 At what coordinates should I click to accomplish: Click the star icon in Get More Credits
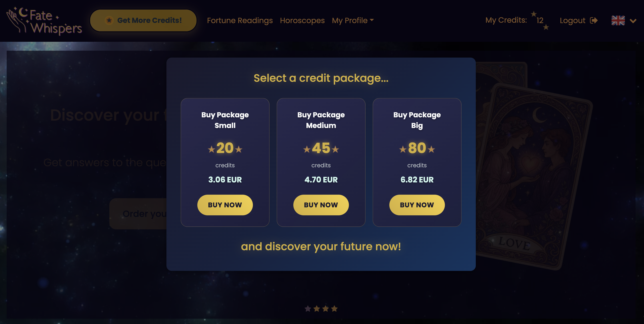[x=109, y=20]
